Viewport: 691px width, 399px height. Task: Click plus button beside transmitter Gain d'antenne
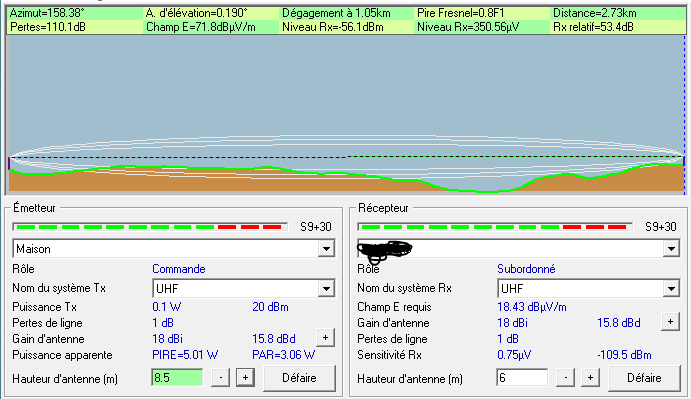325,338
